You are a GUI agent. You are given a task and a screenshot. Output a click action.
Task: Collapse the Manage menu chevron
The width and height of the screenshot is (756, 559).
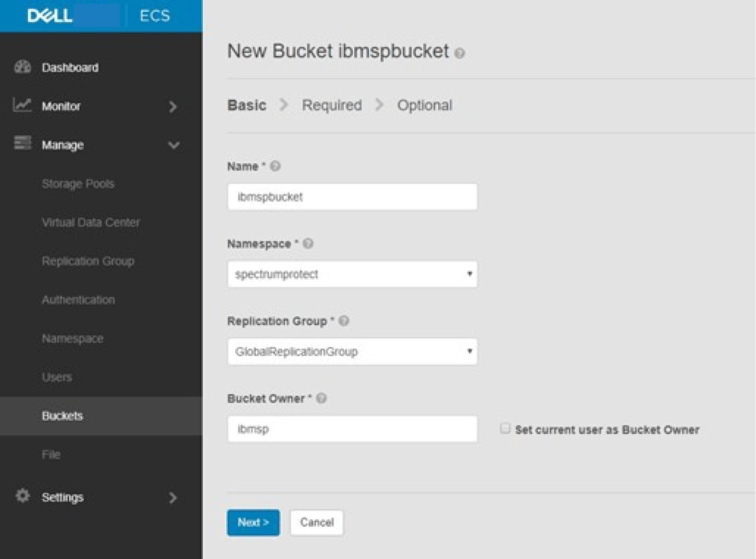pos(174,145)
